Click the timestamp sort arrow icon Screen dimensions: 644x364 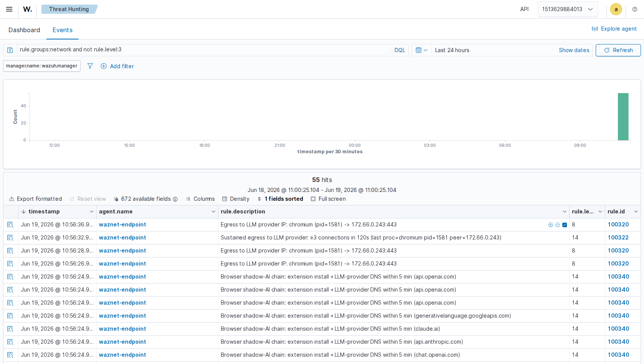pyautogui.click(x=23, y=212)
